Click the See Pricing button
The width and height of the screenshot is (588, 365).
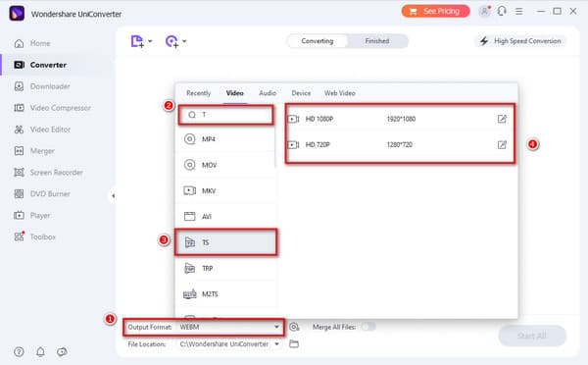[435, 11]
